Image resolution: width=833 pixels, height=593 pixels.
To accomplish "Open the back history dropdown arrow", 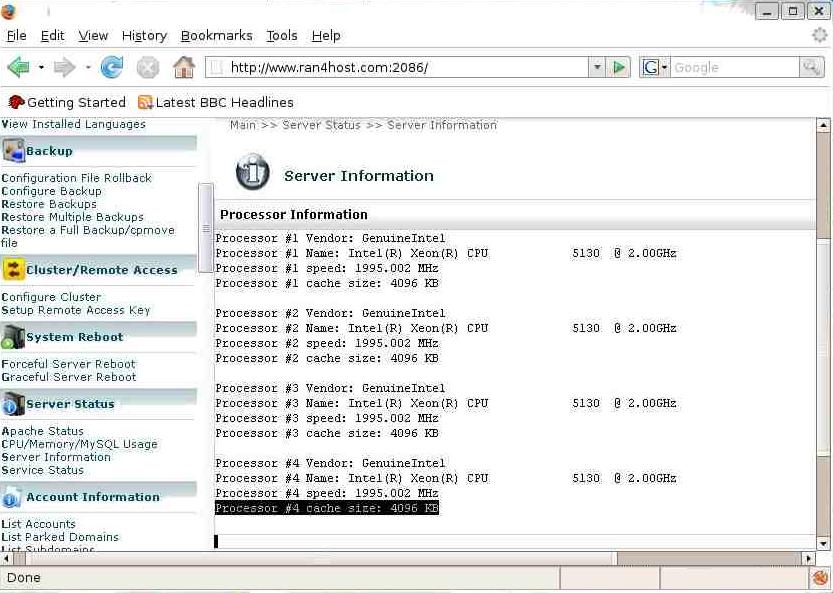I will [41, 68].
